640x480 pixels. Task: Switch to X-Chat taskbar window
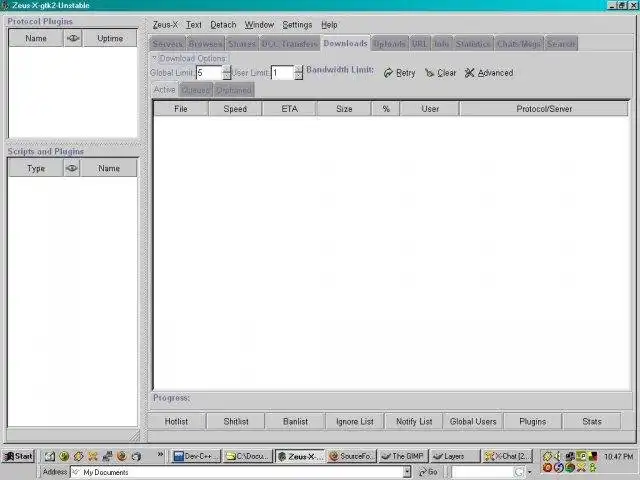click(x=507, y=456)
